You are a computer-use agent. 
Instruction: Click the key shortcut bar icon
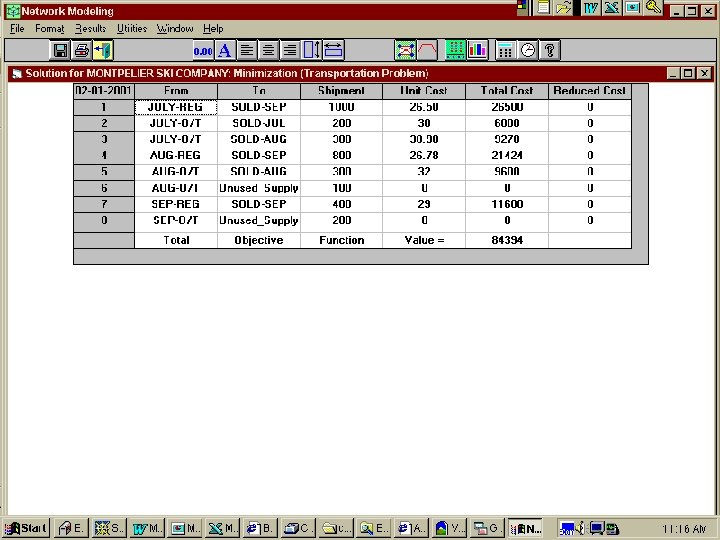pos(653,7)
